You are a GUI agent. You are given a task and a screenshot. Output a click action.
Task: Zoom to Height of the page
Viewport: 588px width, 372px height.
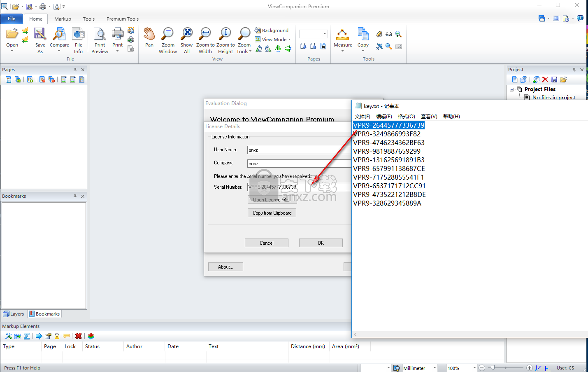point(225,40)
